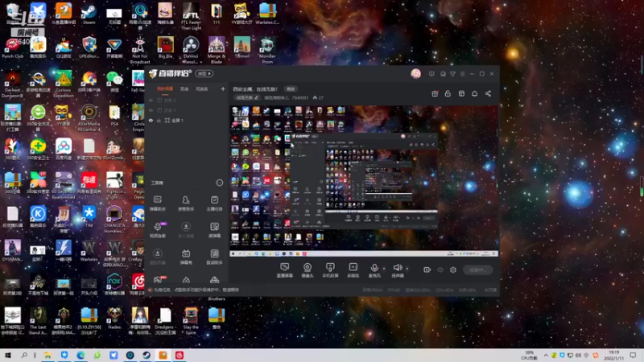
Task: Open stream settings gear in bottom bar
Action: [x=453, y=269]
